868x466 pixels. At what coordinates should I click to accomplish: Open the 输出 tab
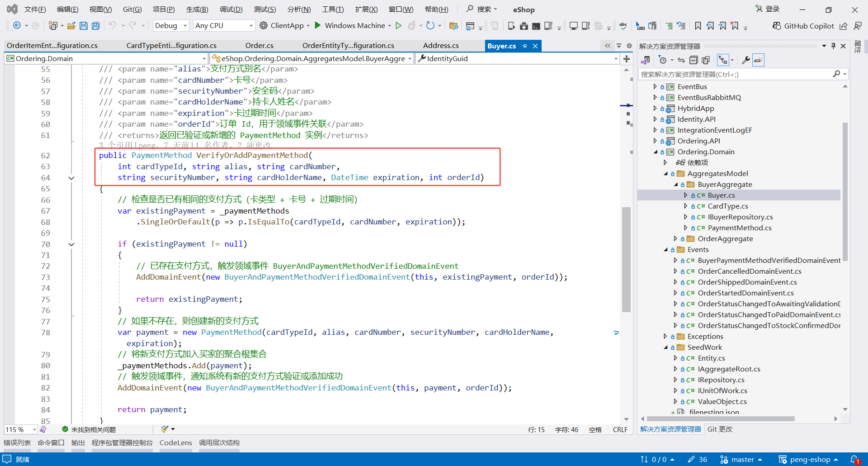(78, 443)
